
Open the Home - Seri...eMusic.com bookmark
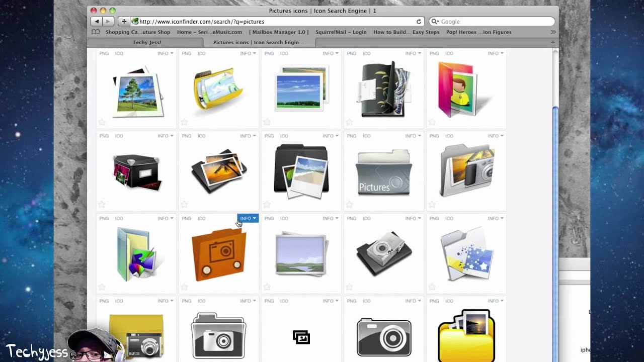click(x=209, y=32)
